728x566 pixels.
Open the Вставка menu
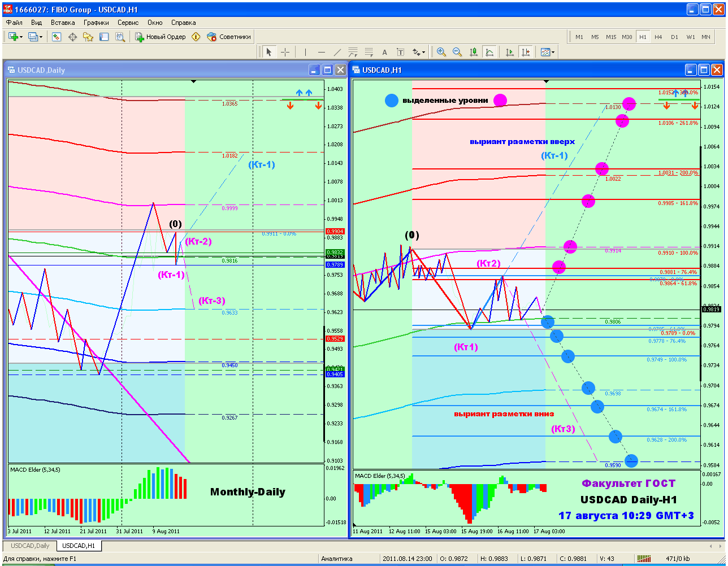[x=63, y=23]
